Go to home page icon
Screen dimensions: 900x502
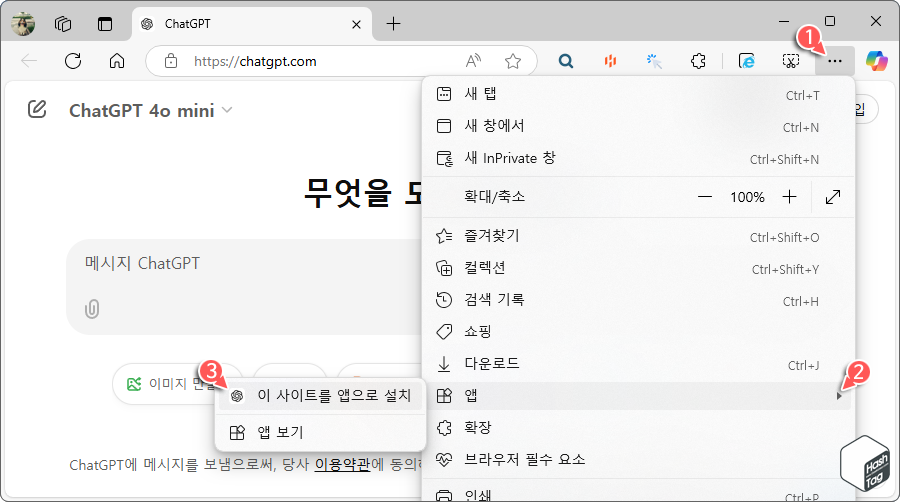pyautogui.click(x=117, y=61)
